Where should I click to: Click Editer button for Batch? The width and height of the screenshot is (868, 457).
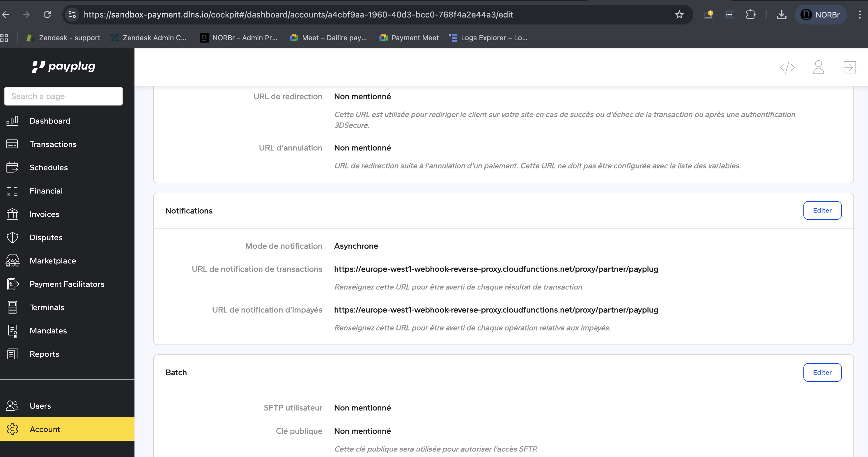point(822,372)
